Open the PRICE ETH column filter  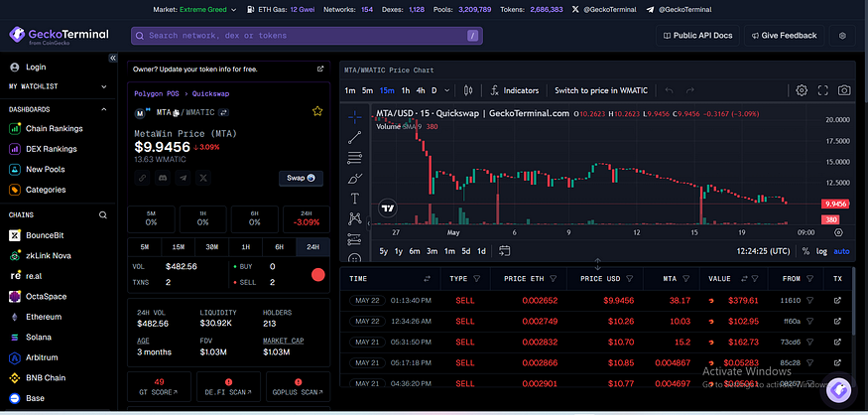553,279
